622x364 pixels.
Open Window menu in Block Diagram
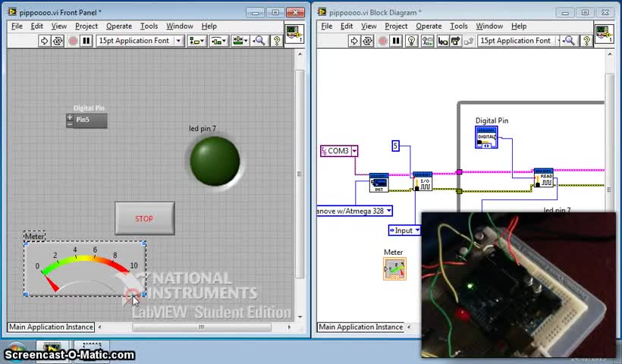tap(489, 27)
